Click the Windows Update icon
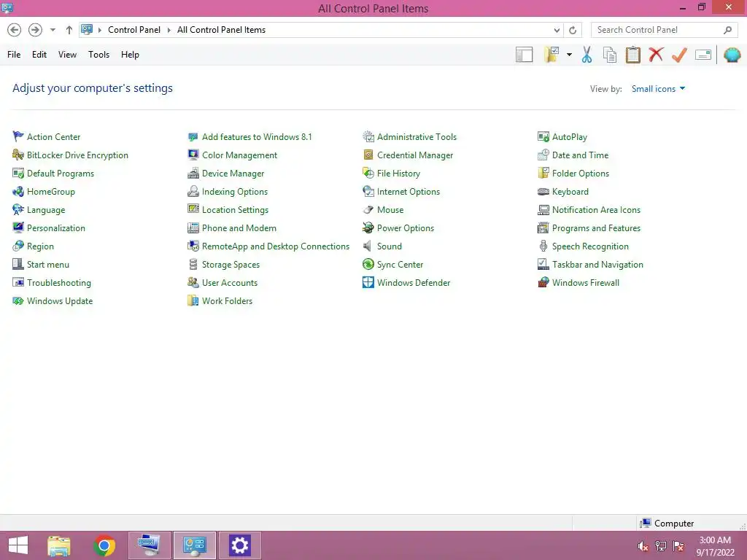747x560 pixels. pos(18,300)
